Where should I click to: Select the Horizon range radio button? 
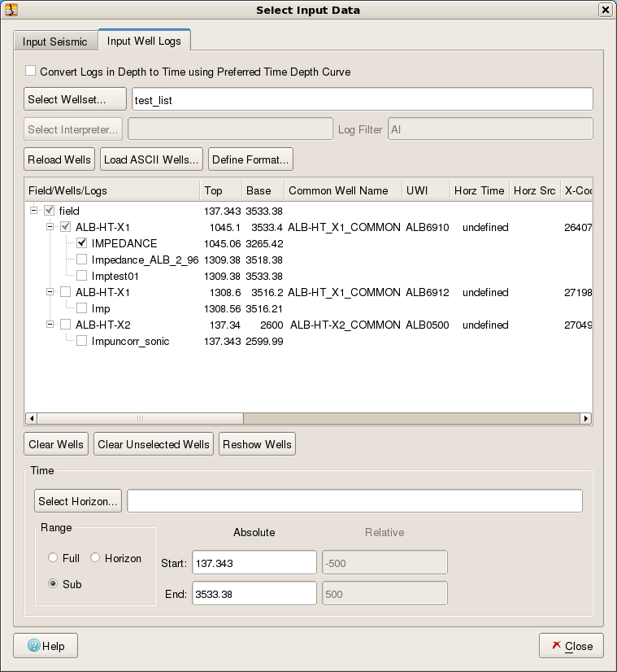[95, 557]
